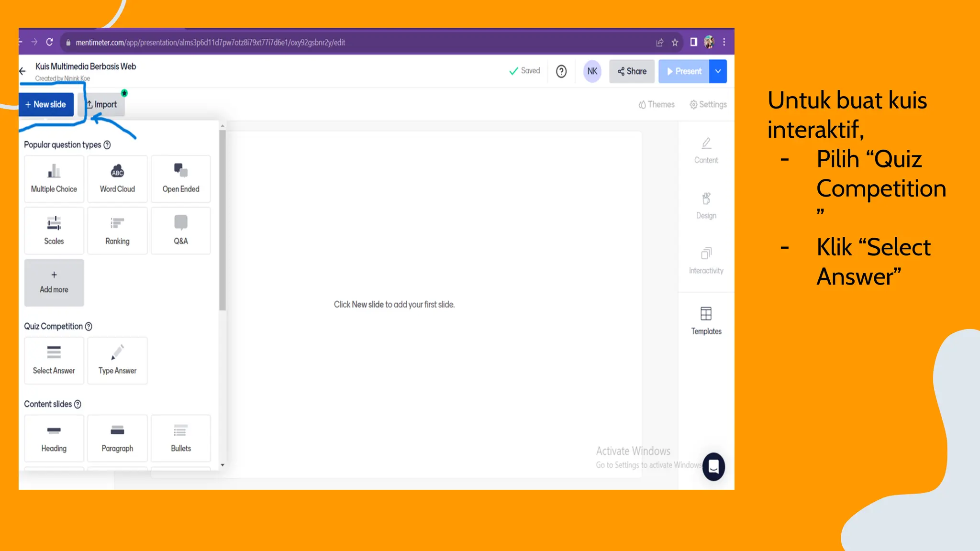Click the Share button
This screenshot has width=980, height=551.
click(632, 71)
